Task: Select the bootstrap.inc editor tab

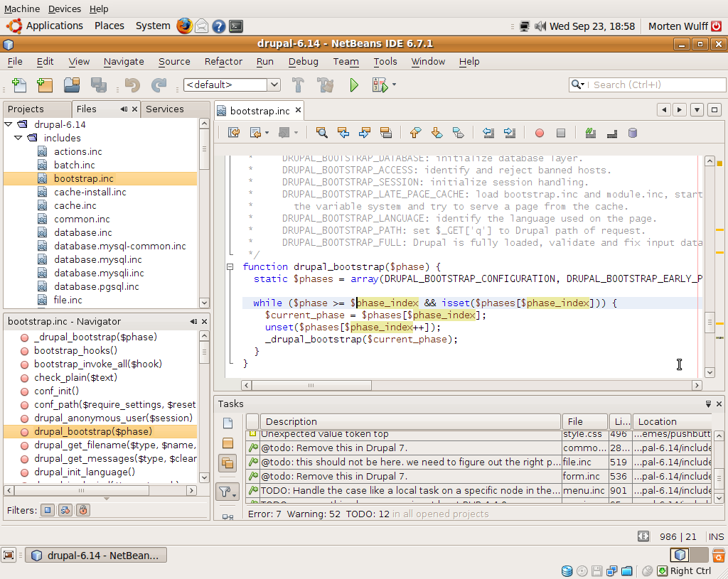Action: [x=260, y=111]
